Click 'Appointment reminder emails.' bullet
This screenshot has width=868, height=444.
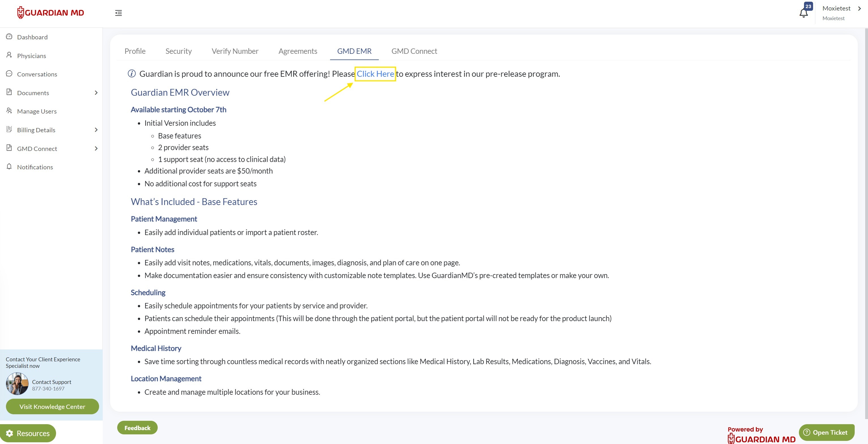[193, 331]
